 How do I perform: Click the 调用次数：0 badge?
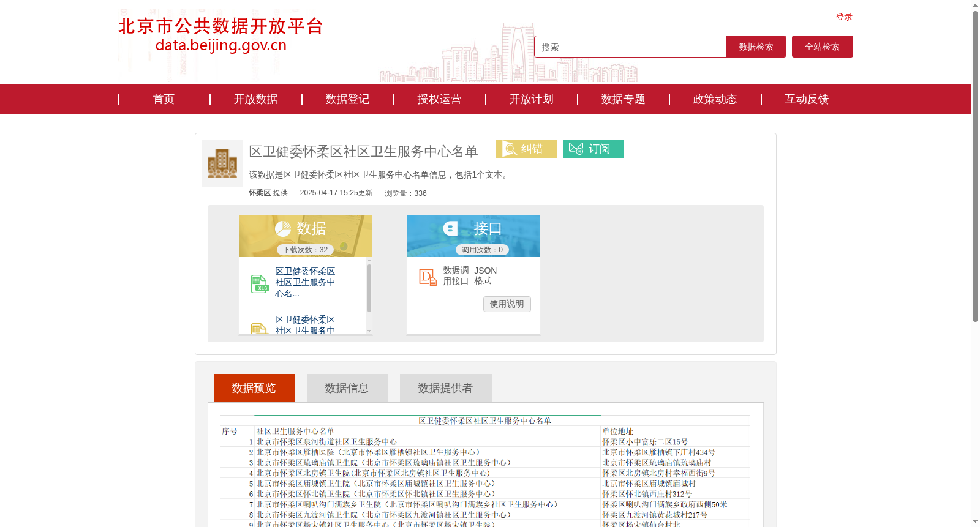pos(482,250)
